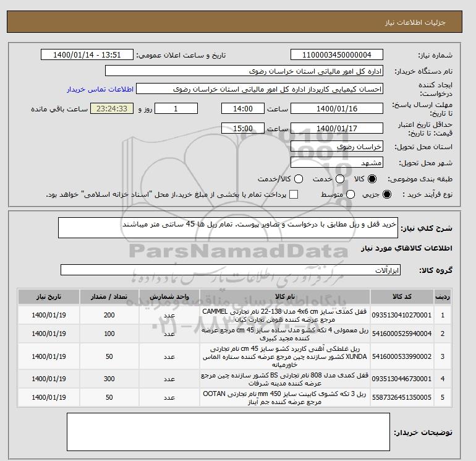This screenshot has width=476, height=461.
Task: Click the OOTAN cabinet rail item name
Action: [x=285, y=398]
